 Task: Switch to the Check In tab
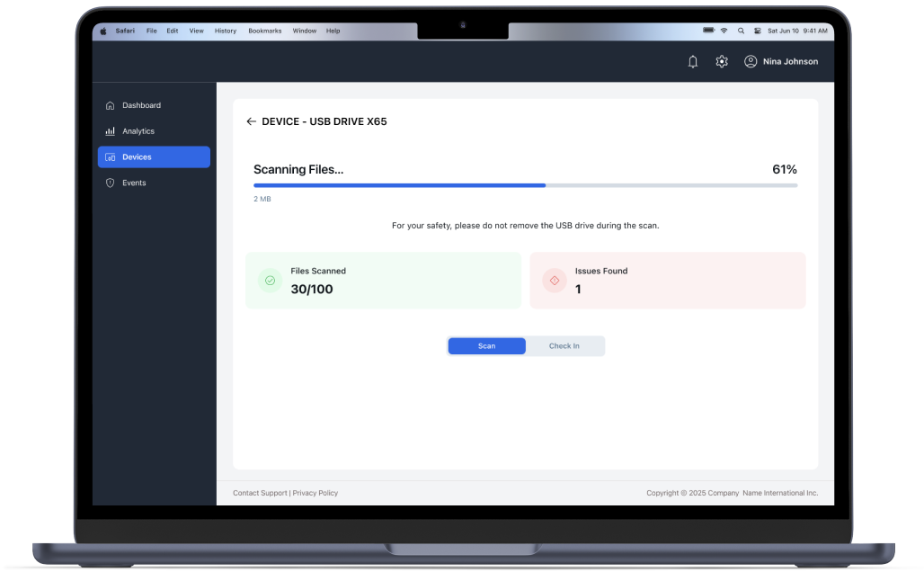(564, 346)
